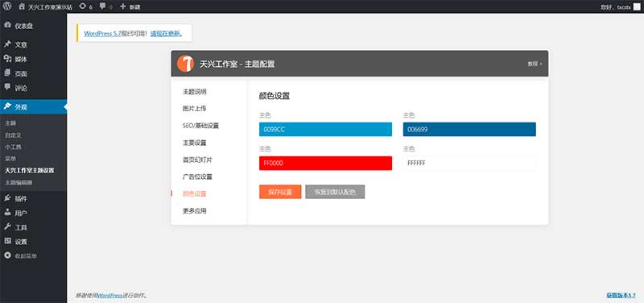Screen dimensions: 644x303
Task: Click 您好, txcstx account text
Action: pos(615,7)
